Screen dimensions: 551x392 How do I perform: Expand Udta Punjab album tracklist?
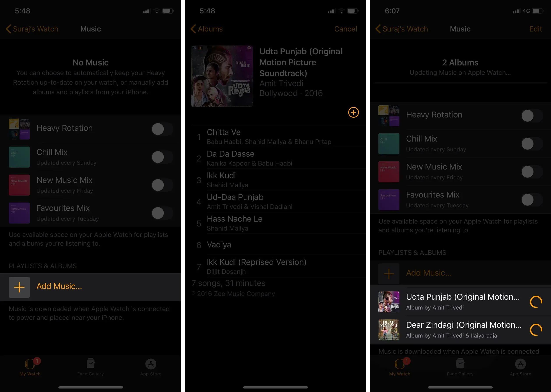click(x=459, y=302)
